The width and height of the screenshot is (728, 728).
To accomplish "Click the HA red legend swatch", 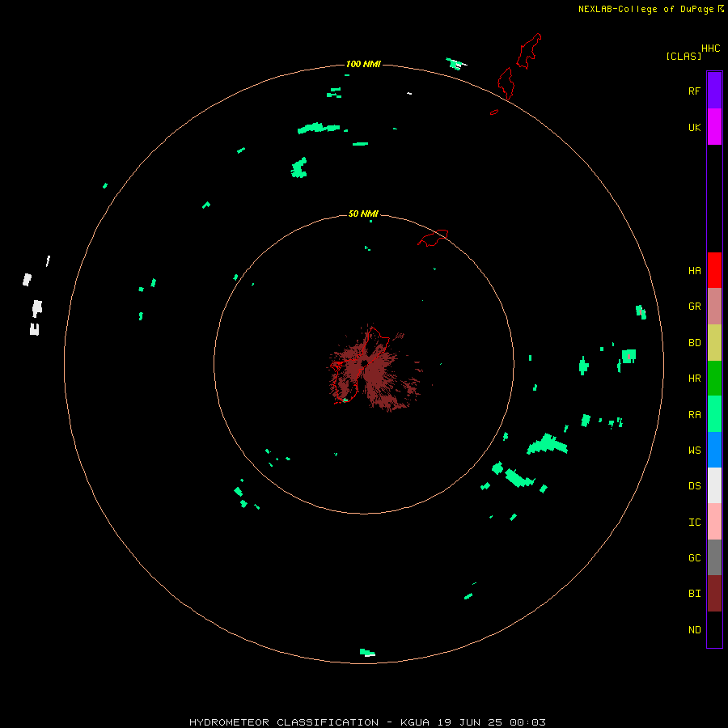I will 714,270.
